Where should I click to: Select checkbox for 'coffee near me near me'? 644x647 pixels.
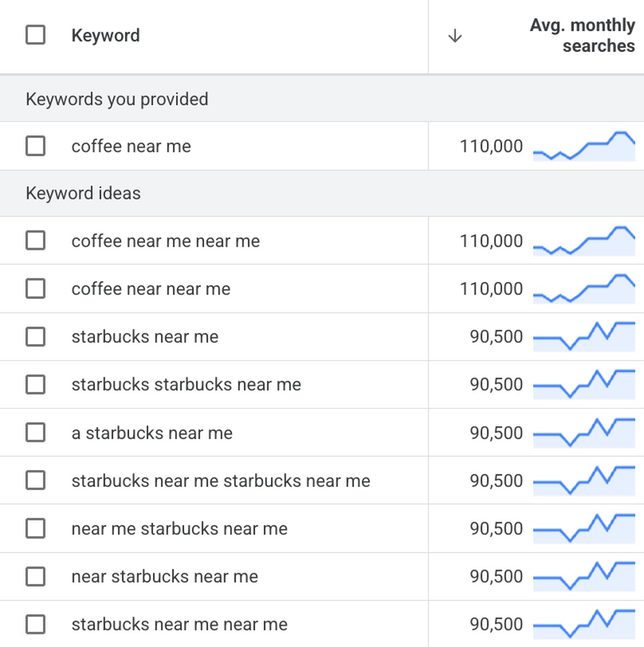(x=35, y=240)
